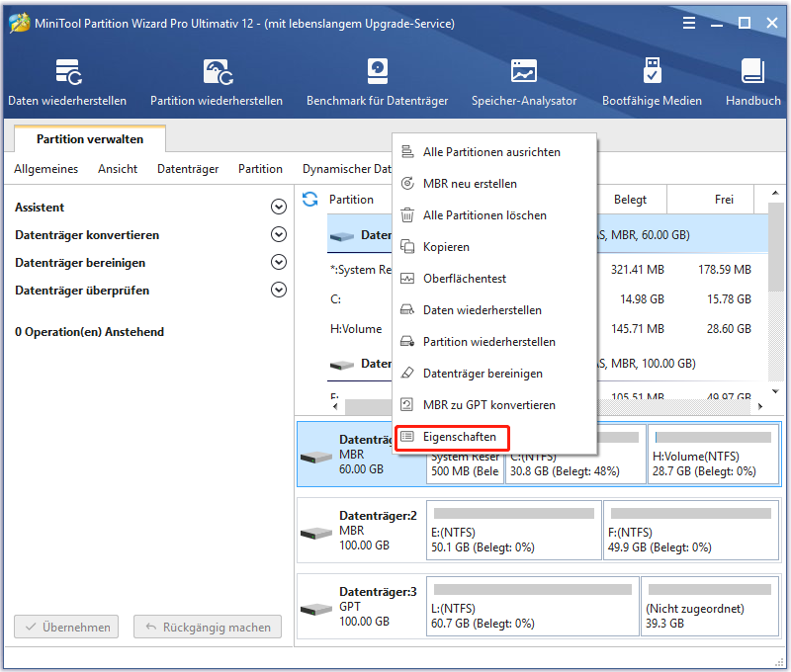
Task: Click the context menu Daten wiederherstellen icon
Action: (407, 309)
